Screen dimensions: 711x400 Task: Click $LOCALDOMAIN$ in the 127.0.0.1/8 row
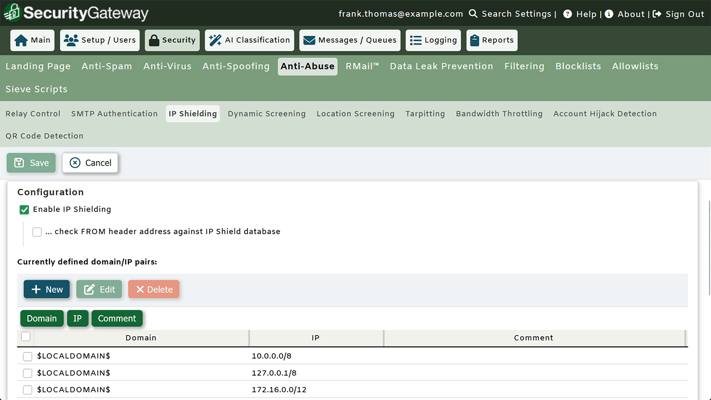[x=73, y=373]
